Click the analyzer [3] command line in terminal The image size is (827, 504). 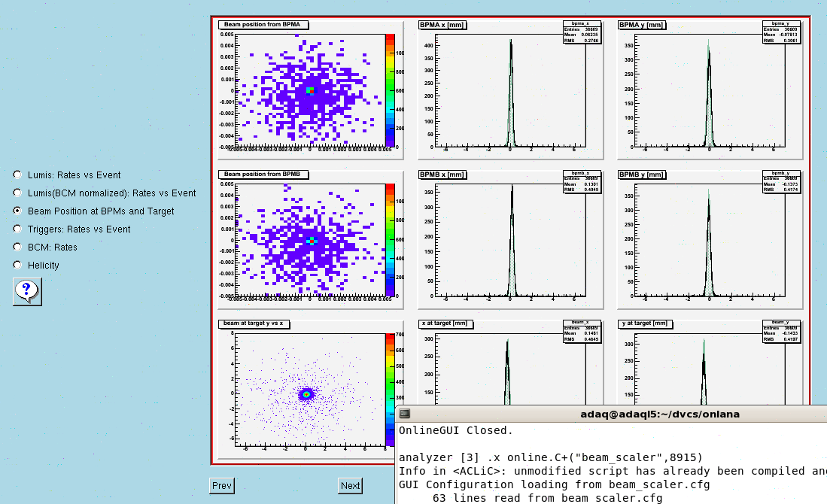(x=551, y=457)
